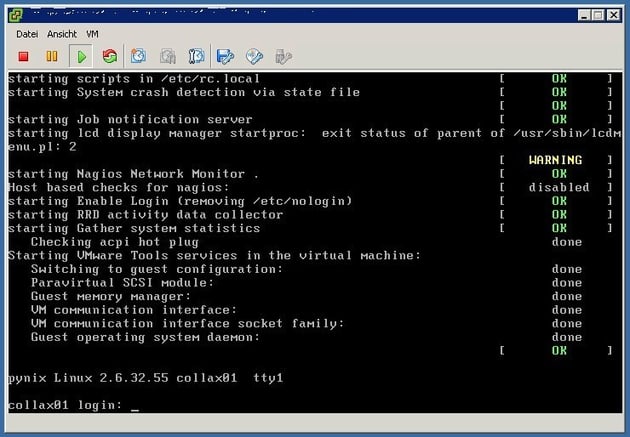The height and width of the screenshot is (437, 630).
Task: Open the Datei menu
Action: click(27, 34)
